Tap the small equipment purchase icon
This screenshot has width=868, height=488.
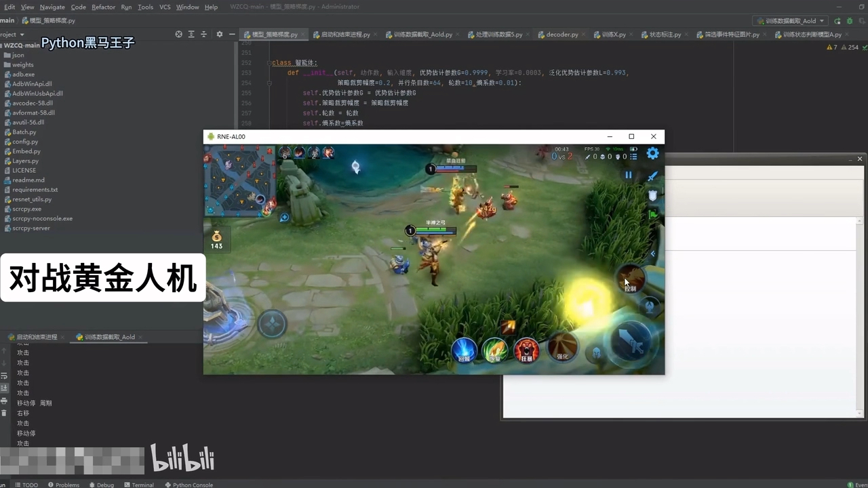[x=508, y=327]
